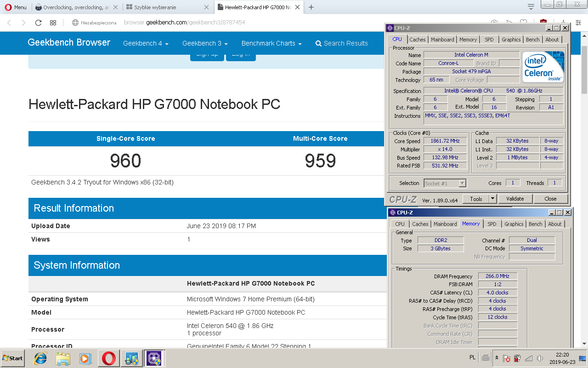Click the browser back arrow
Screen dimensions: 588x368
tap(9, 23)
